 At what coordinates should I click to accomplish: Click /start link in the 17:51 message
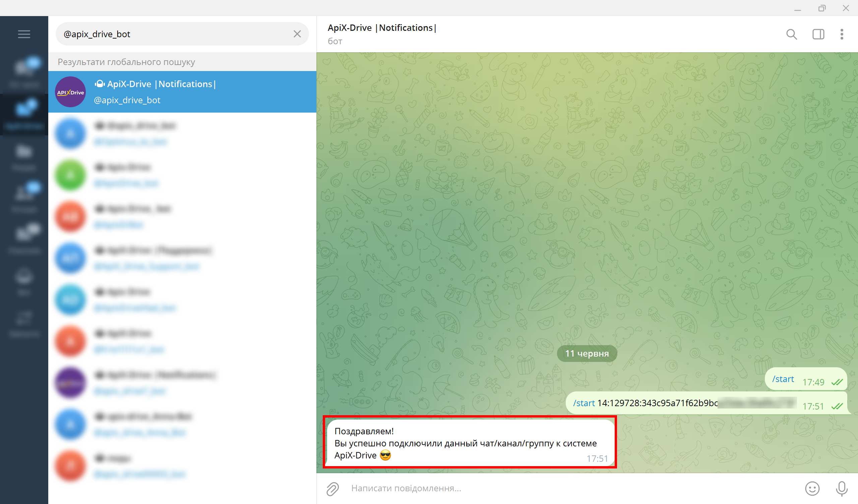pyautogui.click(x=584, y=403)
